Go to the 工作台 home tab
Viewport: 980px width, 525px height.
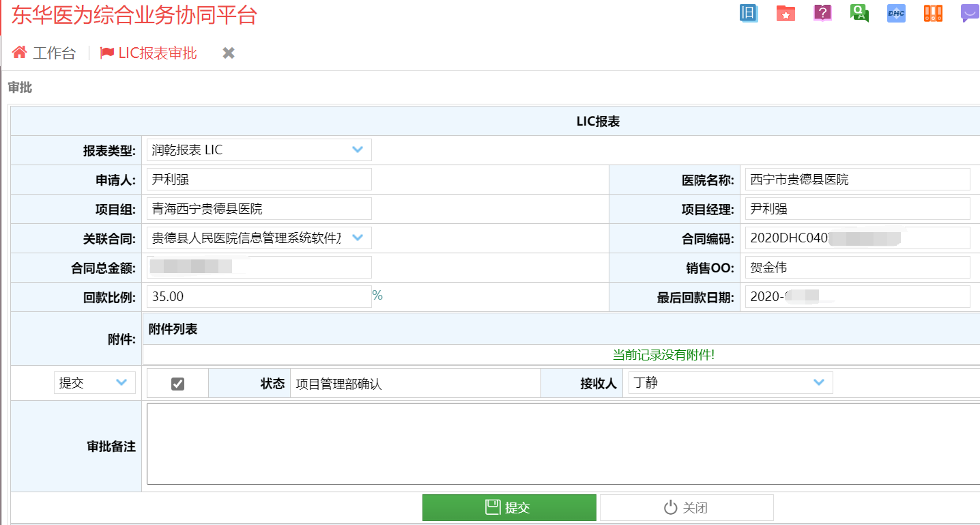point(44,53)
